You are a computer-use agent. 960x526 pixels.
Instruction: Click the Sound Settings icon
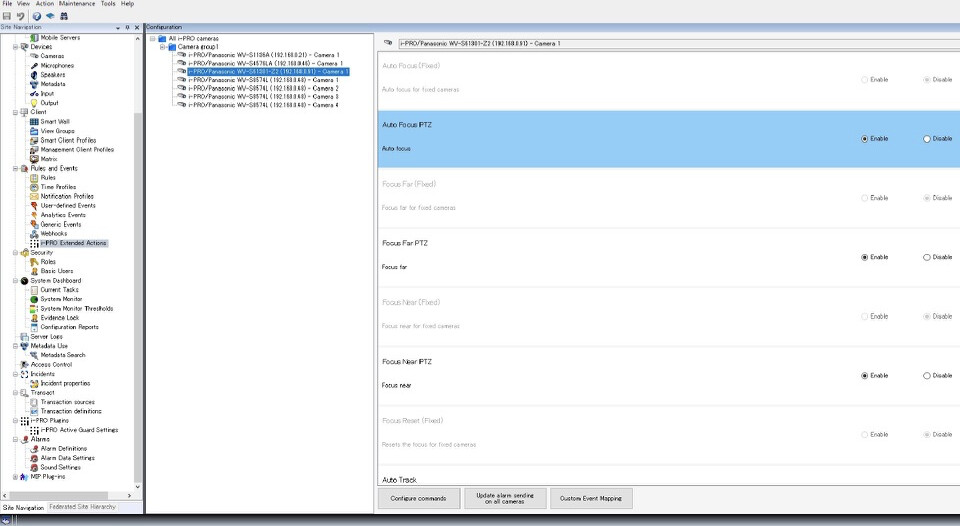click(34, 467)
